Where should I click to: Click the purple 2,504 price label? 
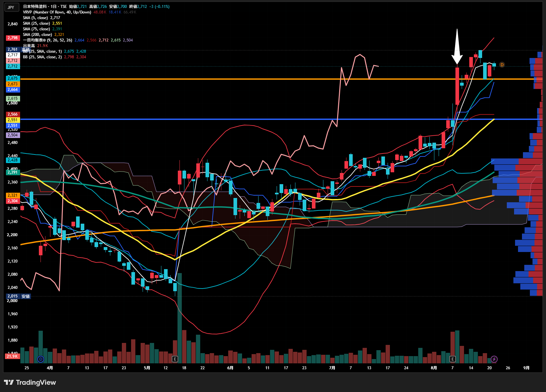(x=13, y=135)
